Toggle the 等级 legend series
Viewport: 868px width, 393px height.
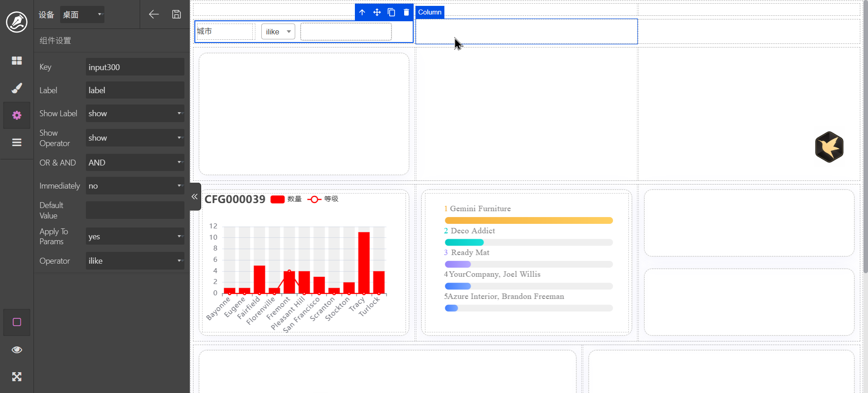[x=323, y=199]
